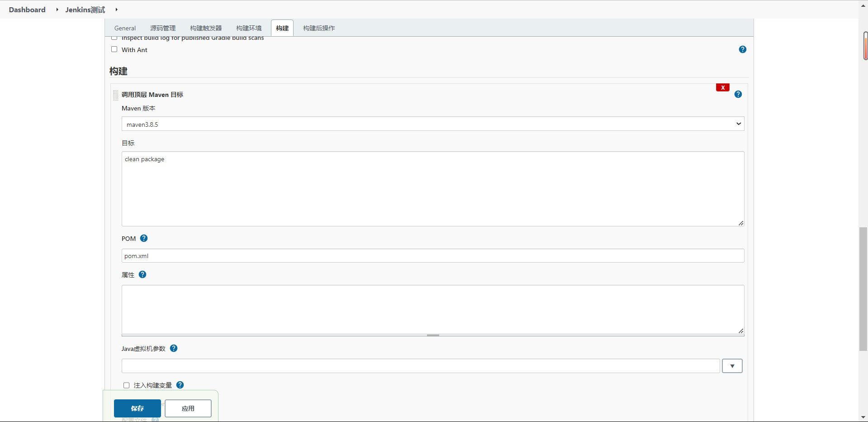Open help for Maven build step

click(x=738, y=94)
